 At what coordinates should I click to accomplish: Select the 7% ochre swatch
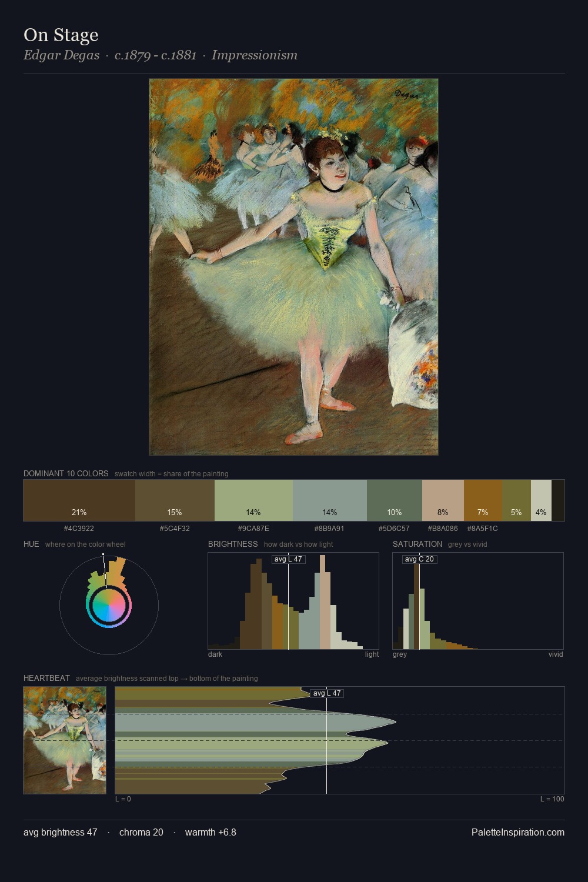(483, 500)
